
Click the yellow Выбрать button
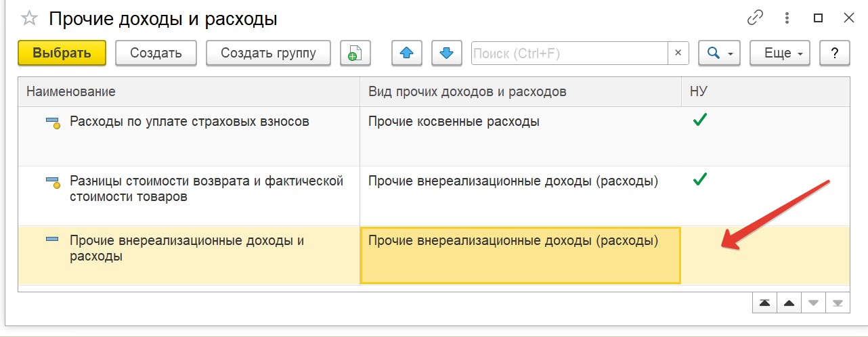point(62,53)
